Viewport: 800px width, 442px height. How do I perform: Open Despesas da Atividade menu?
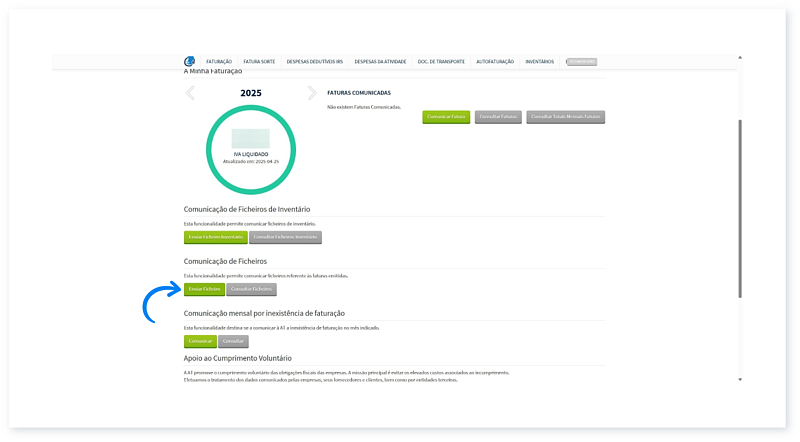pos(379,62)
